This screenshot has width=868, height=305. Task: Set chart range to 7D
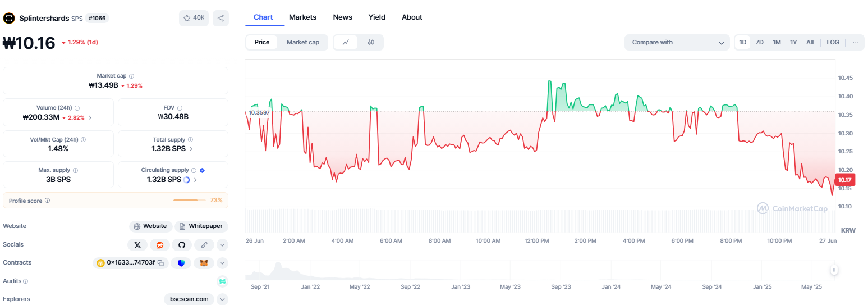(760, 42)
